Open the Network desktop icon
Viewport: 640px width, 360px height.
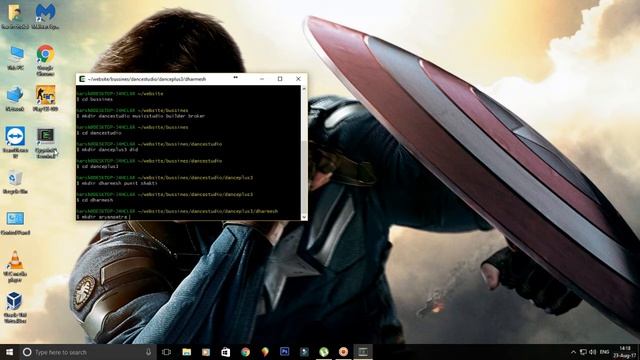pyautogui.click(x=15, y=98)
